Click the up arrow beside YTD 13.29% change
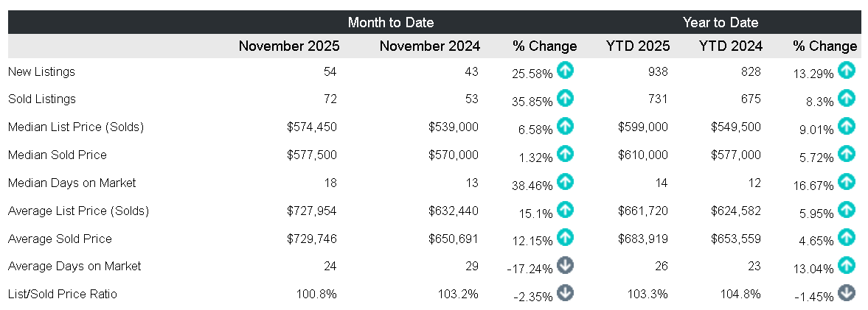Image resolution: width=868 pixels, height=310 pixels. pyautogui.click(x=847, y=70)
